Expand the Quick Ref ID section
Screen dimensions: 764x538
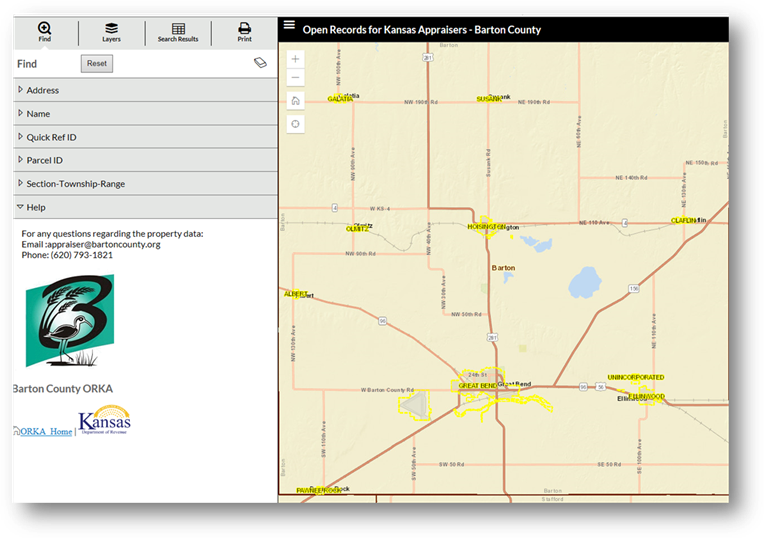(x=145, y=137)
